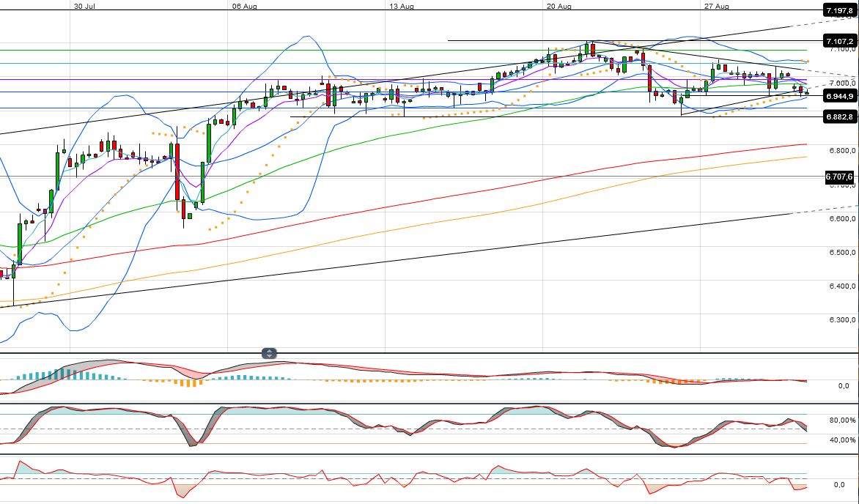Click the 6.944,9 current price label
859x504 pixels.
click(x=840, y=97)
